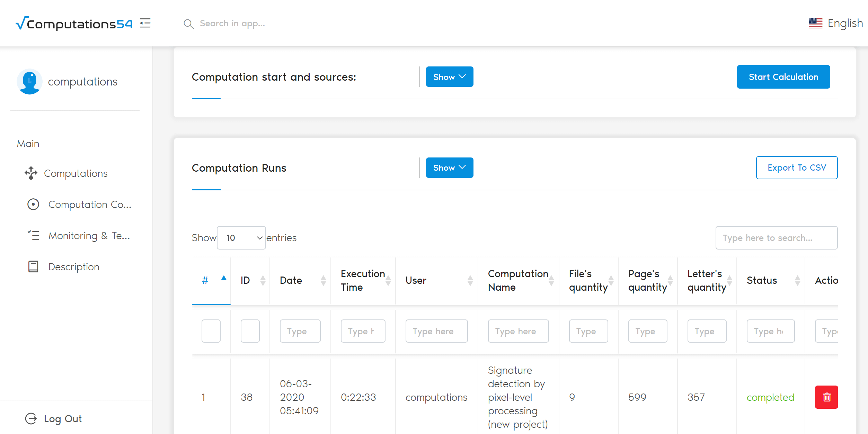Expand Computation Runs section
The image size is (868, 434).
click(450, 168)
